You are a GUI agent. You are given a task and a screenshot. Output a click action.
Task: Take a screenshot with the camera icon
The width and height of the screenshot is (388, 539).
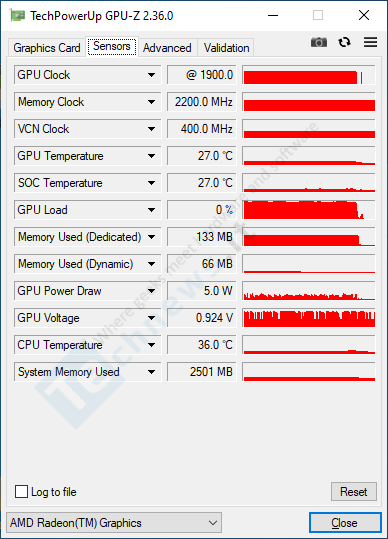pyautogui.click(x=319, y=42)
